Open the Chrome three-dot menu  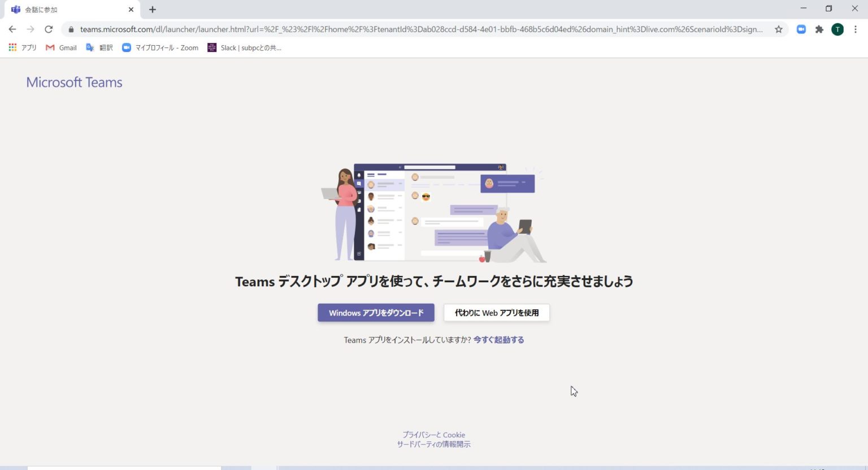(x=855, y=29)
